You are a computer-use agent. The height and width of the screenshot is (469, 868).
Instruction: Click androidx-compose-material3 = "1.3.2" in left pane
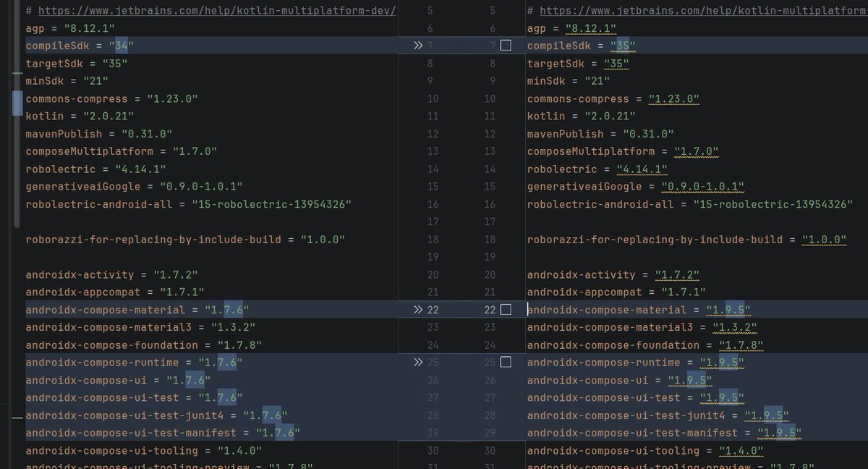[x=140, y=328]
